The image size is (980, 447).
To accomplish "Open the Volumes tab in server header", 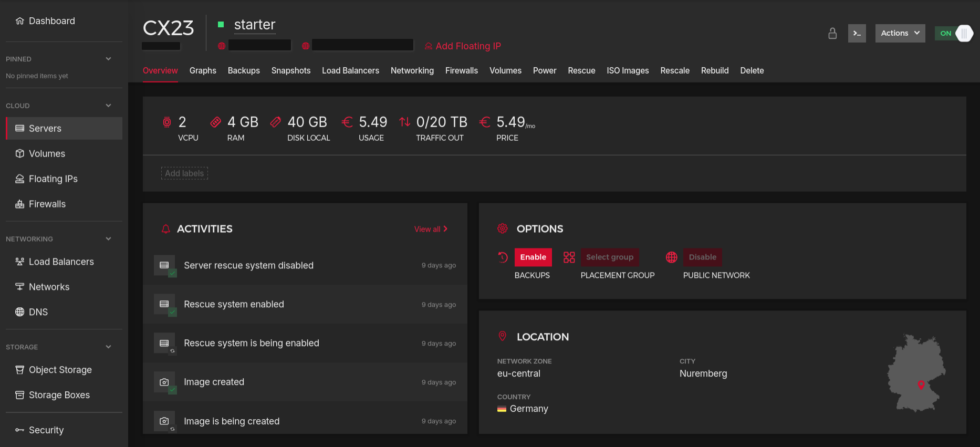I will [x=505, y=70].
